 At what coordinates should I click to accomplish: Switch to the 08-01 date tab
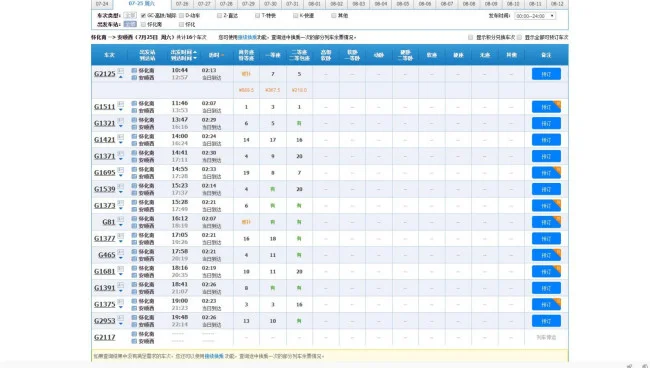click(314, 4)
